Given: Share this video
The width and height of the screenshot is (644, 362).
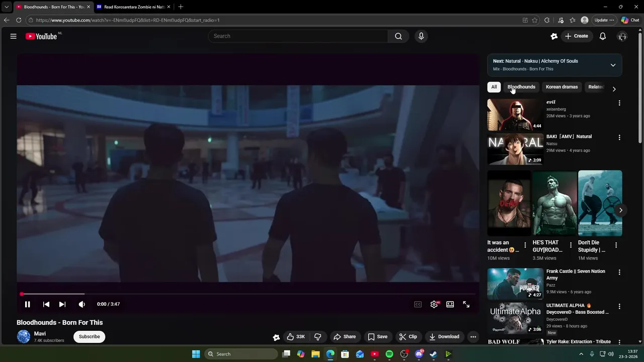Looking at the screenshot, I should pos(345,337).
